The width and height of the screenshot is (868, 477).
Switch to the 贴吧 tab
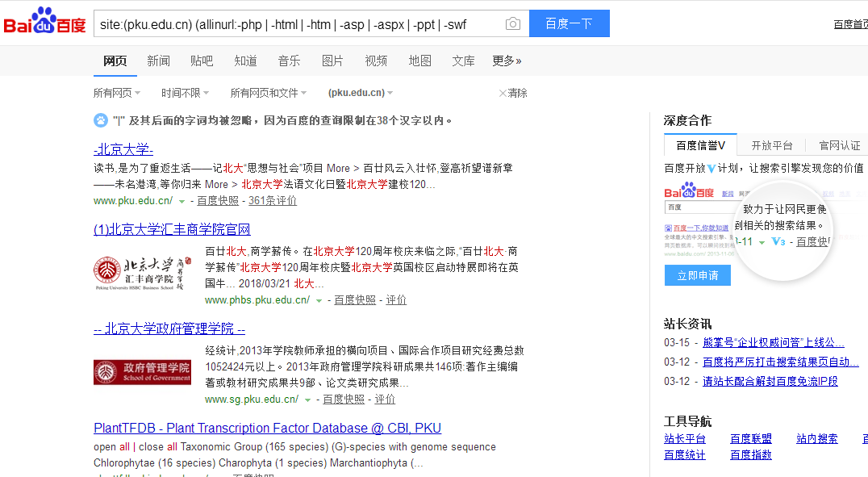tap(202, 61)
